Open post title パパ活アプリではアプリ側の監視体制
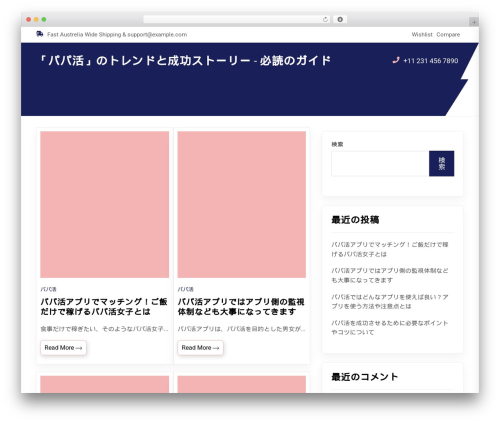 (241, 307)
